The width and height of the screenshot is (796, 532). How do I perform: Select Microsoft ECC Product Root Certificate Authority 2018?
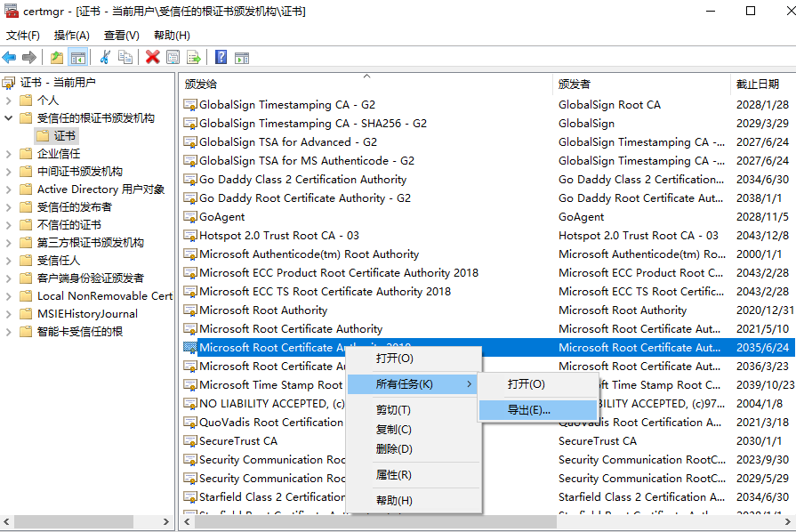coord(487,273)
